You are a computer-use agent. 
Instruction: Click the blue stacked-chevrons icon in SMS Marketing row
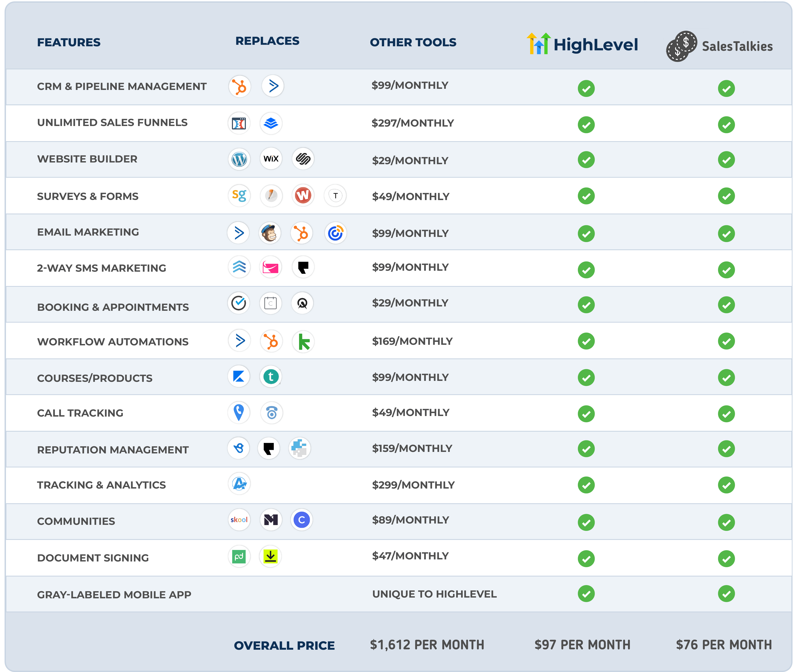239,267
